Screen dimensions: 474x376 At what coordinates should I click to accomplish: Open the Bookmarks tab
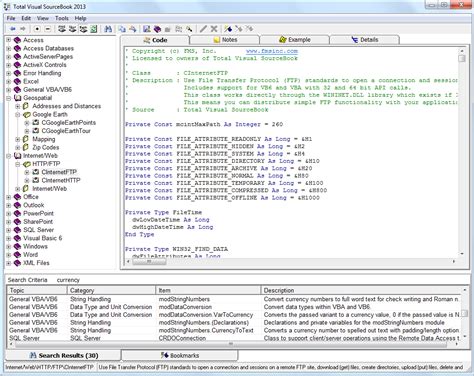(180, 356)
